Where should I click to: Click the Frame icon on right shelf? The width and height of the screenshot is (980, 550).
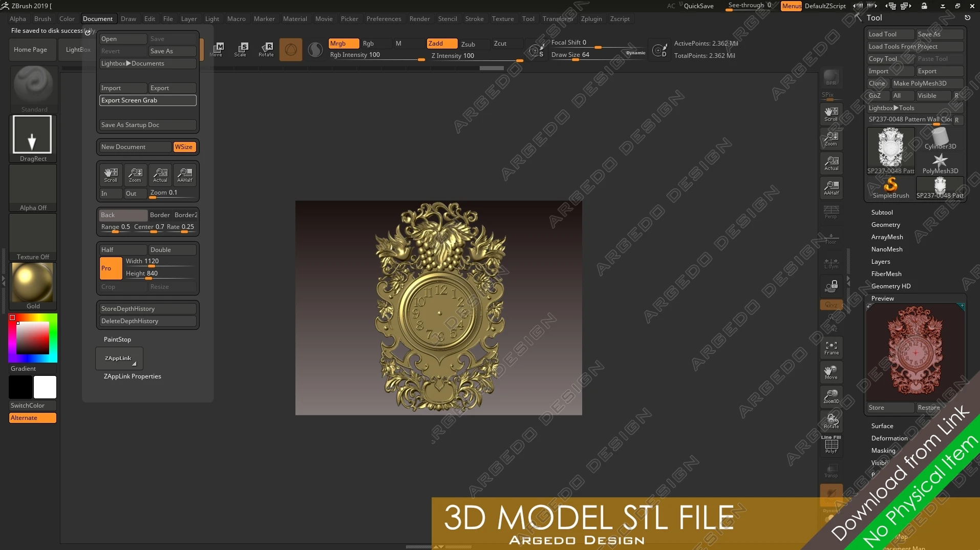tap(831, 348)
